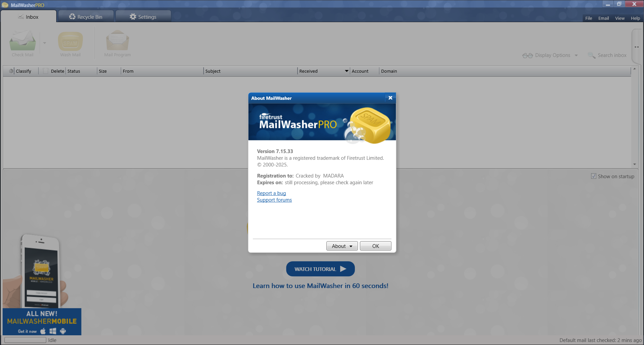
Task: Open the Help menu
Action: click(x=635, y=18)
